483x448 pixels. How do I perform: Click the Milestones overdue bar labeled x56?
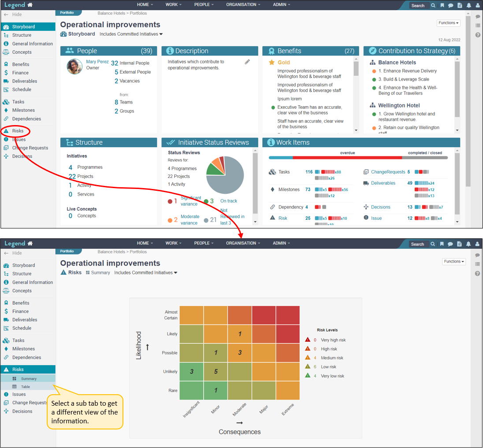click(338, 190)
